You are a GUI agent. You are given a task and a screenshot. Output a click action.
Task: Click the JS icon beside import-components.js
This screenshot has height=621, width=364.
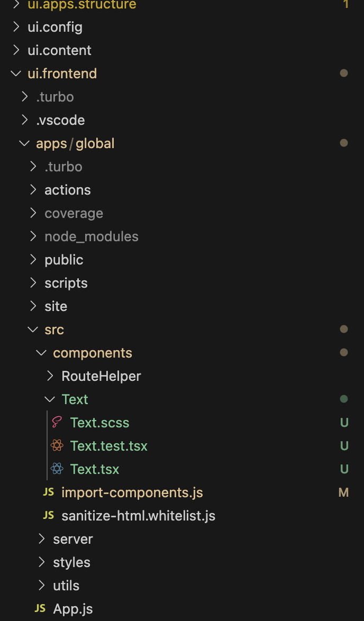(x=49, y=492)
